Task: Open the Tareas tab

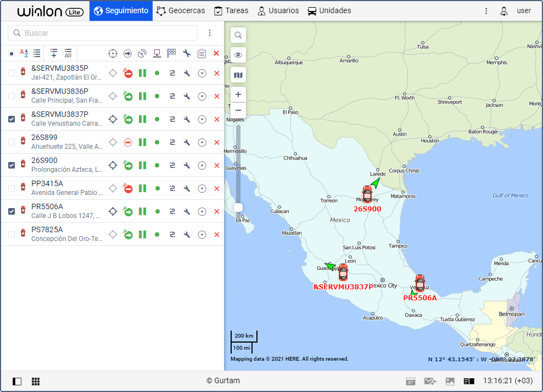Action: pyautogui.click(x=231, y=10)
